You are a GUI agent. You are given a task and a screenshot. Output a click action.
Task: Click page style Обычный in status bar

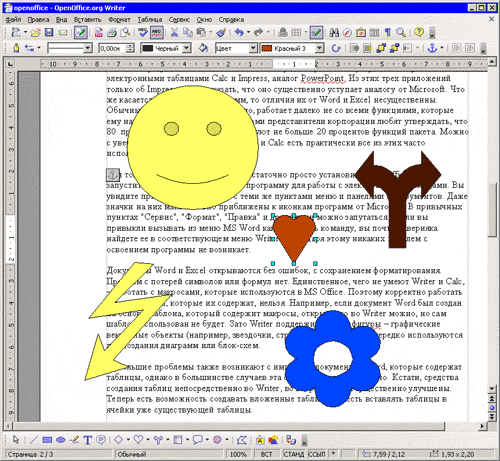click(169, 454)
